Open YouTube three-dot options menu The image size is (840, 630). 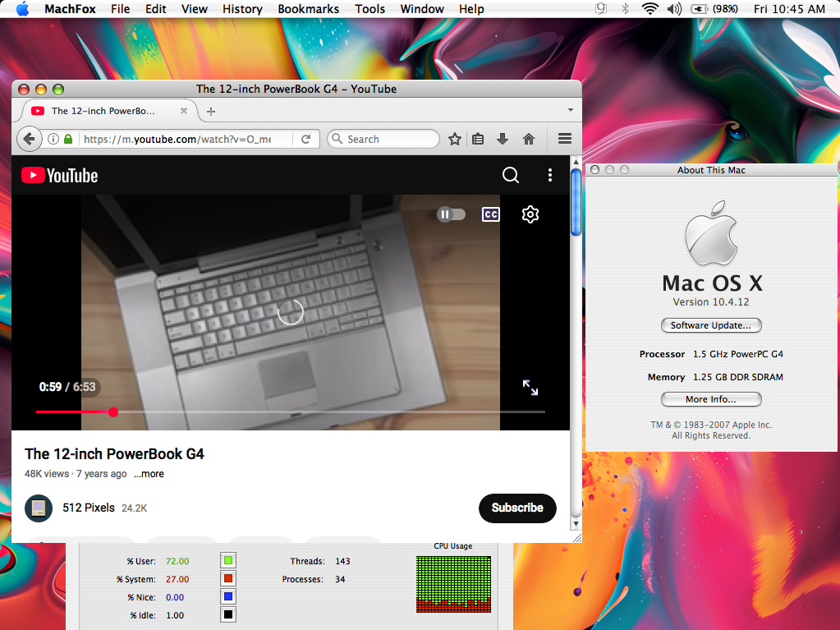click(549, 175)
